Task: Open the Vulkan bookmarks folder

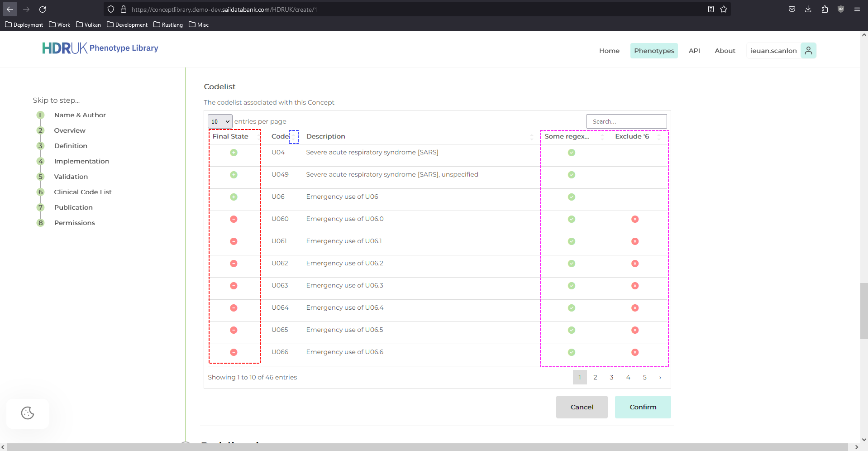Action: coord(88,24)
